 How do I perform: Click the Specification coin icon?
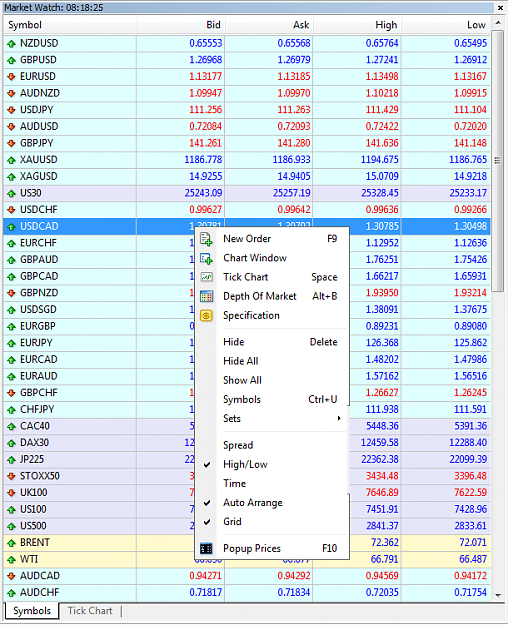point(206,316)
